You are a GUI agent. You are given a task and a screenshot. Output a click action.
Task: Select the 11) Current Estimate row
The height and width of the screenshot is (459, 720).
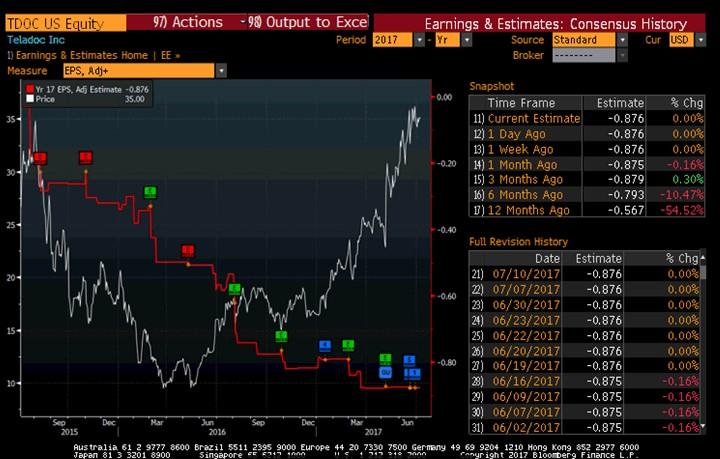tap(587, 118)
